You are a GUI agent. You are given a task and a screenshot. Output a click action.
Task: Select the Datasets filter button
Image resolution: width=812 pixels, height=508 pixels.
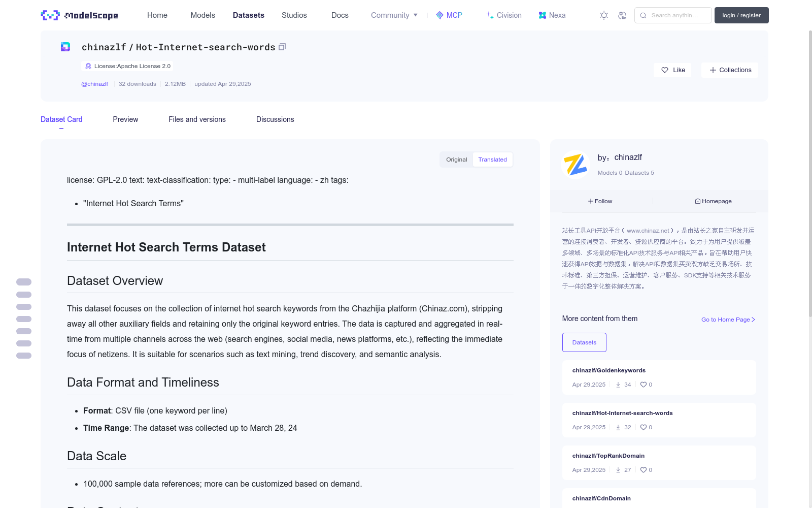[584, 342]
